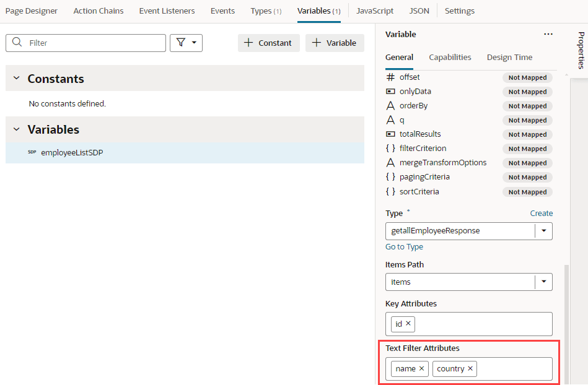Click the string icon next to mergeTransformOptions

pos(390,163)
